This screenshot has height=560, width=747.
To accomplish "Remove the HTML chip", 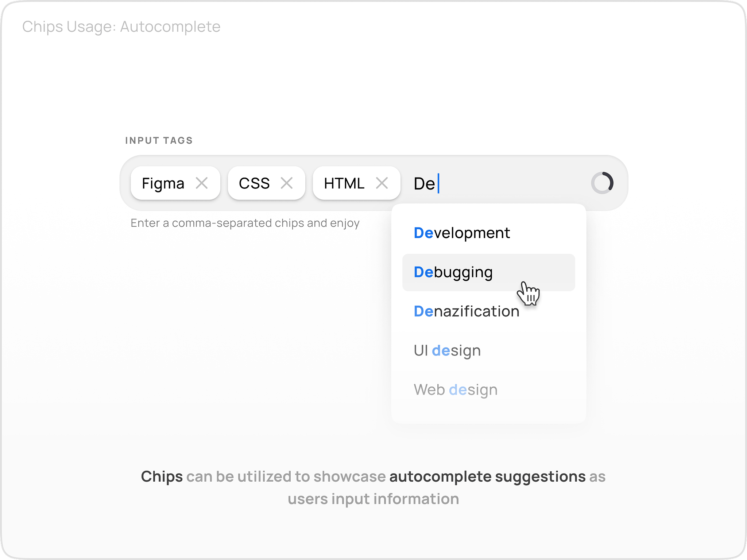I will pyautogui.click(x=382, y=183).
